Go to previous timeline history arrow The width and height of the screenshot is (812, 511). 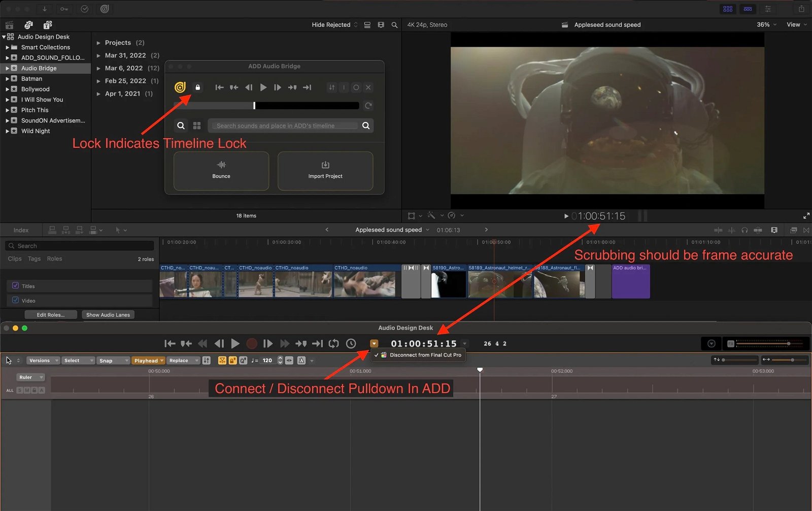click(327, 230)
